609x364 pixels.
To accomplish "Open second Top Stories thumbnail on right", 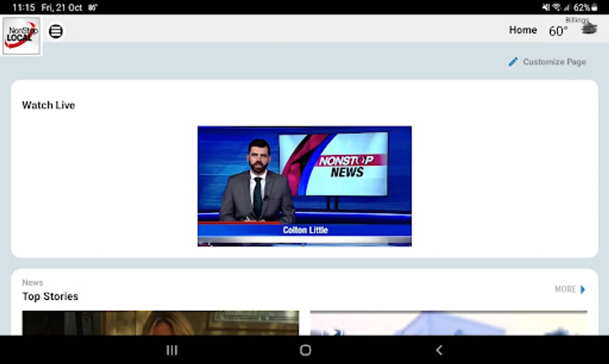I will click(x=448, y=323).
